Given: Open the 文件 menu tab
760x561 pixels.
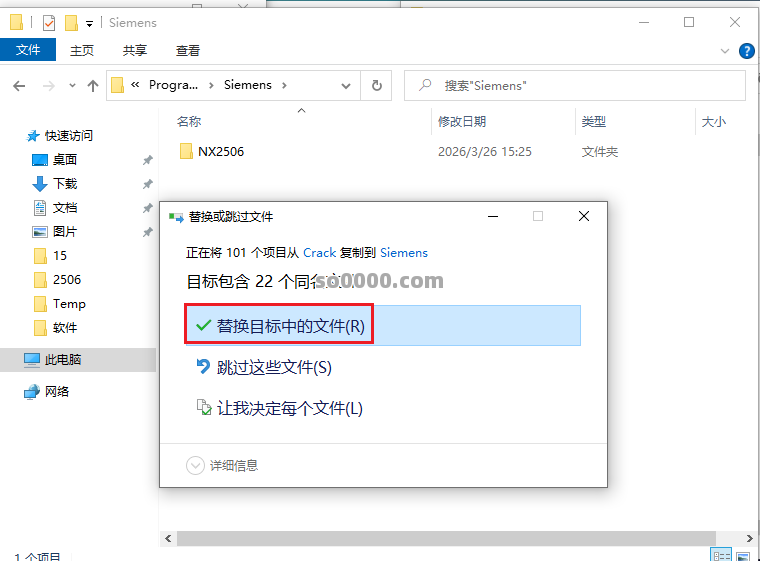Looking at the screenshot, I should click(28, 50).
